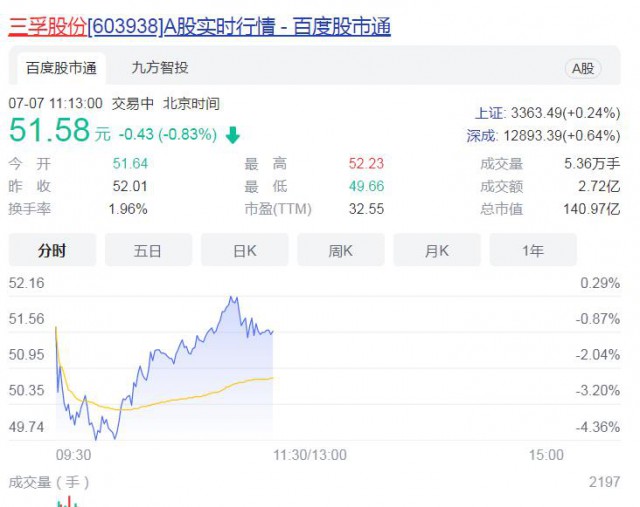The width and height of the screenshot is (640, 507).
Task: Switch to the 百度股市通 tab
Action: coord(61,68)
